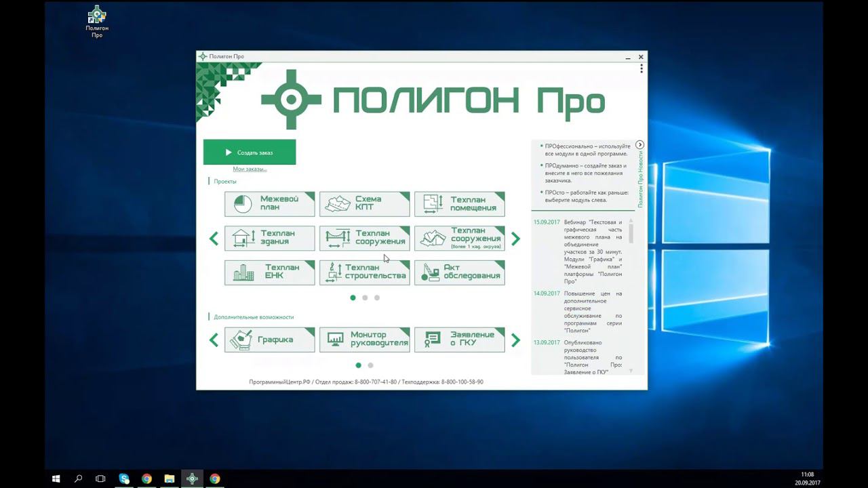The height and width of the screenshot is (488, 868).
Task: Select second projects page dot
Action: tap(365, 298)
